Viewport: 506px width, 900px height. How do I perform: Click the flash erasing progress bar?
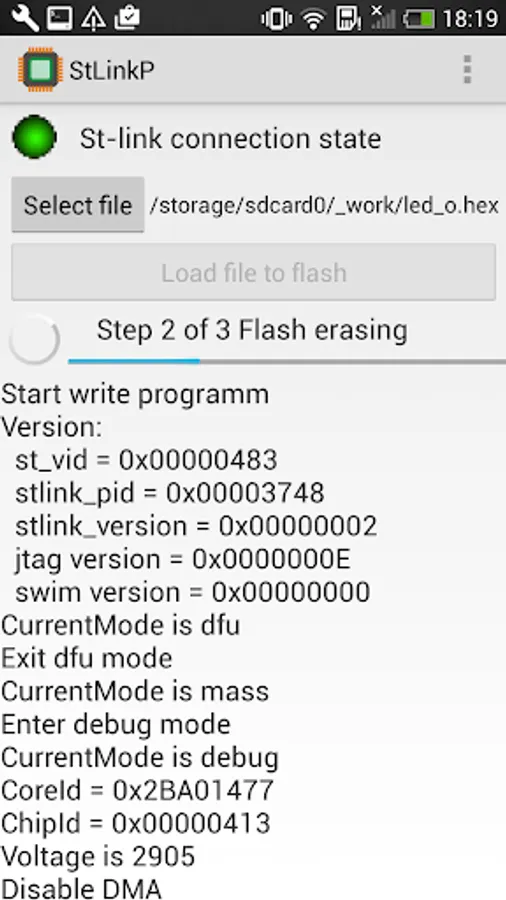click(x=287, y=362)
